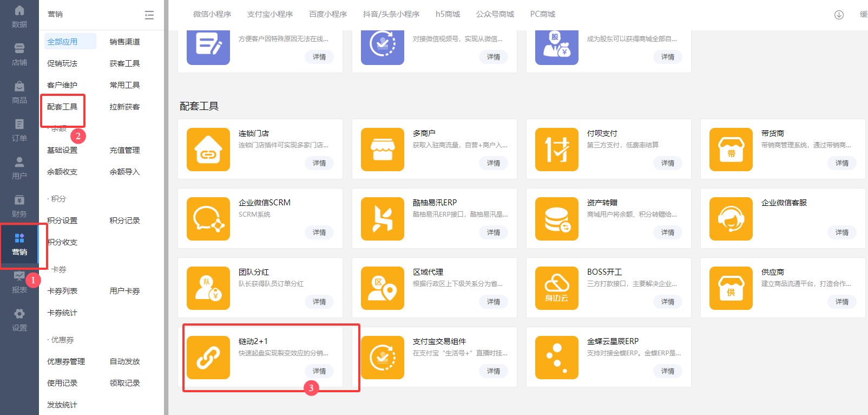
Task: Open the BOSS开工 app icon
Action: tap(557, 288)
